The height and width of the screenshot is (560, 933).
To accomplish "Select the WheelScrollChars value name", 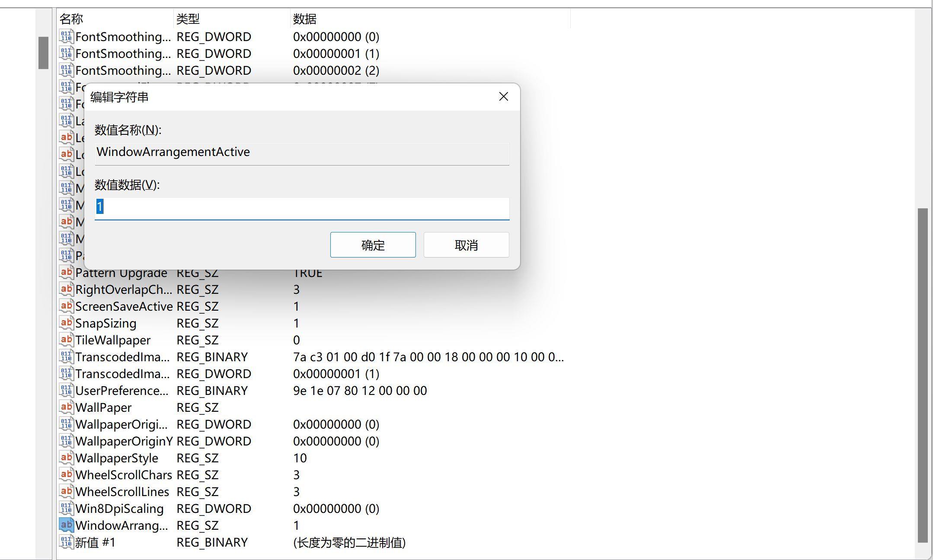I will tap(124, 475).
